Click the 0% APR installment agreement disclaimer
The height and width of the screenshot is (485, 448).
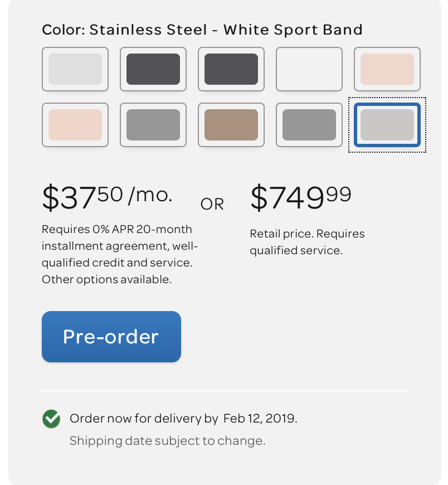click(120, 254)
